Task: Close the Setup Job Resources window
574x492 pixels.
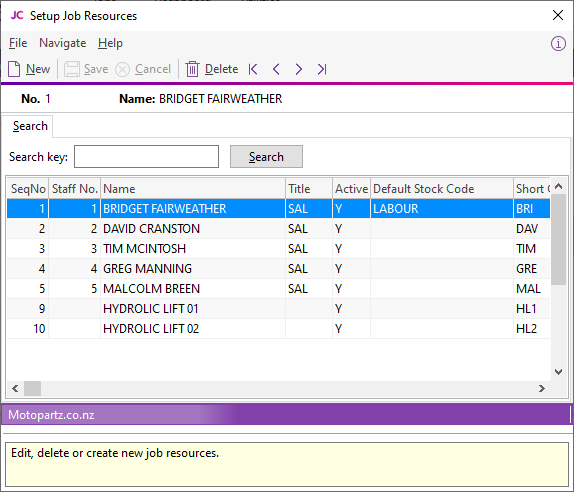Action: pyautogui.click(x=558, y=15)
